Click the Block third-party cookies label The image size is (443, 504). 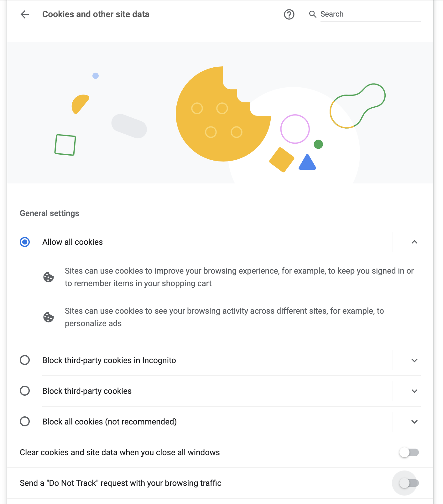tap(87, 391)
